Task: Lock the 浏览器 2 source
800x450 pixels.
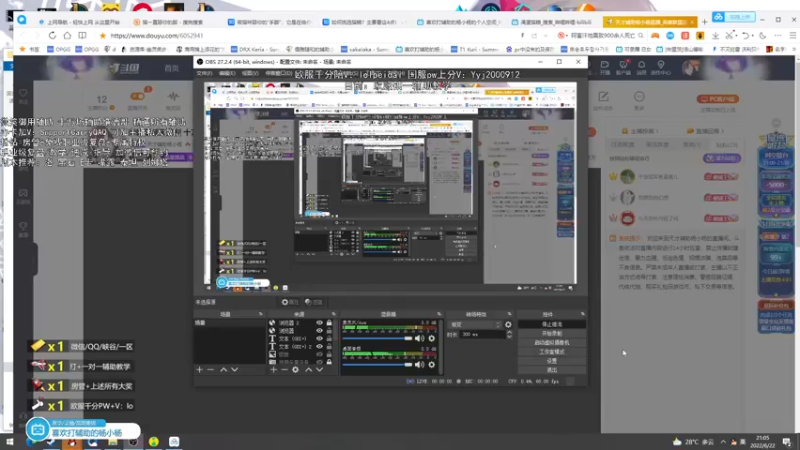Action: point(329,323)
